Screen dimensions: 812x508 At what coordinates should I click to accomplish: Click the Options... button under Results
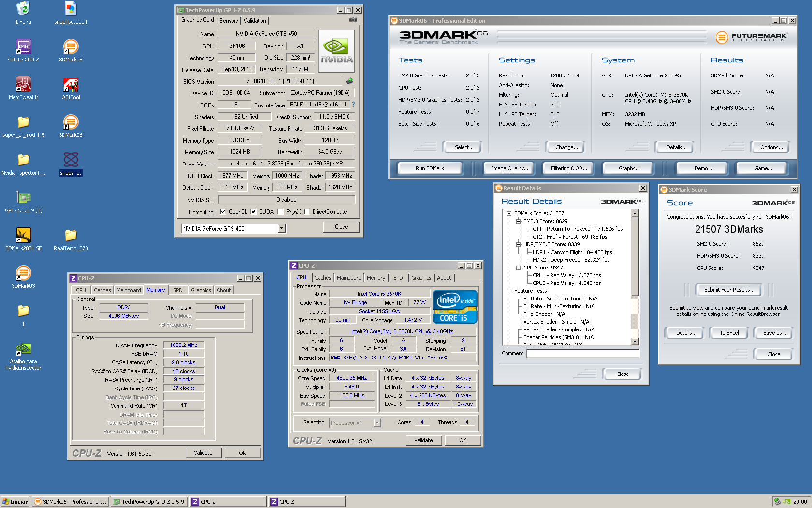(771, 147)
